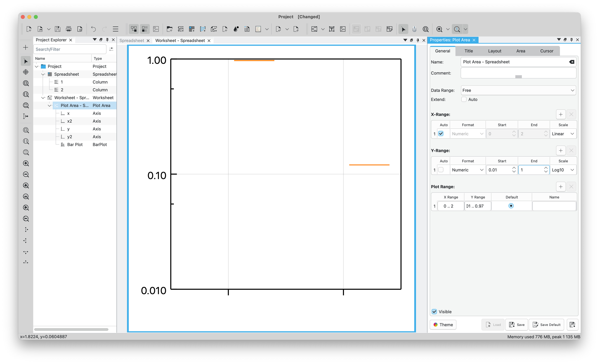Uncheck the X-Range Auto checkbox

click(x=441, y=134)
